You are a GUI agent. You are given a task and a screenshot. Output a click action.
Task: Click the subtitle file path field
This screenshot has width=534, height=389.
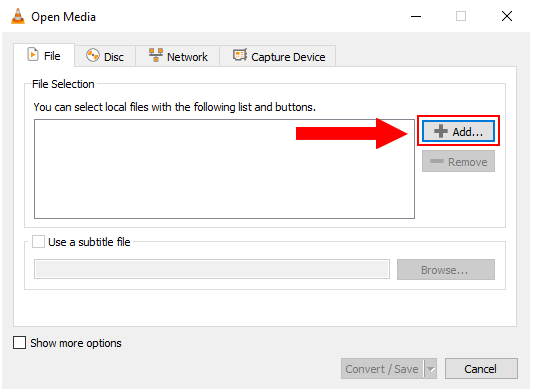212,269
